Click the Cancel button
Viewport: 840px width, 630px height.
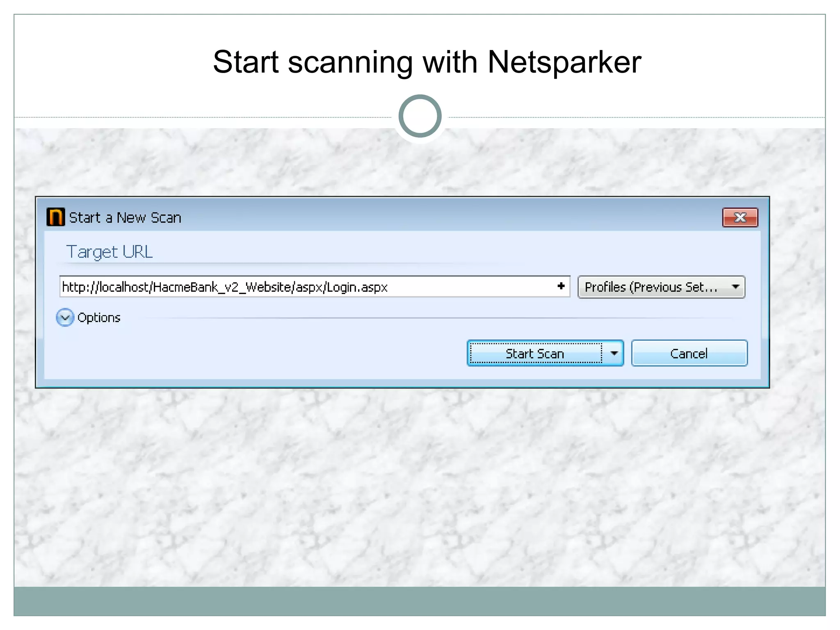click(689, 353)
